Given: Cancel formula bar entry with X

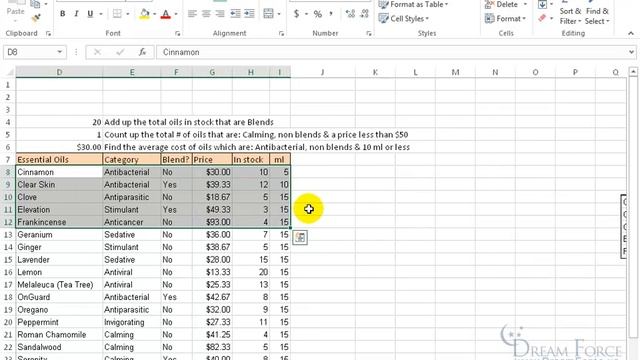Looking at the screenshot, I should 97,52.
